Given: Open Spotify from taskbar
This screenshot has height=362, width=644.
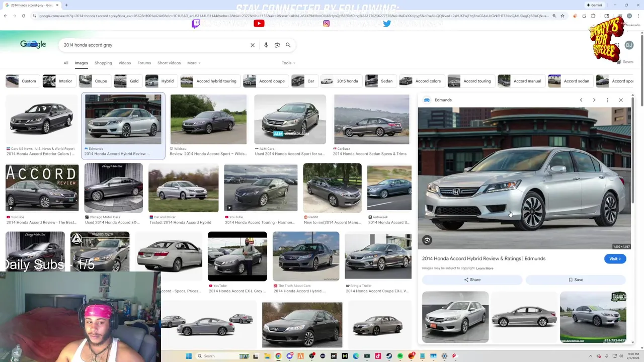Looking at the screenshot, I should click(400, 356).
